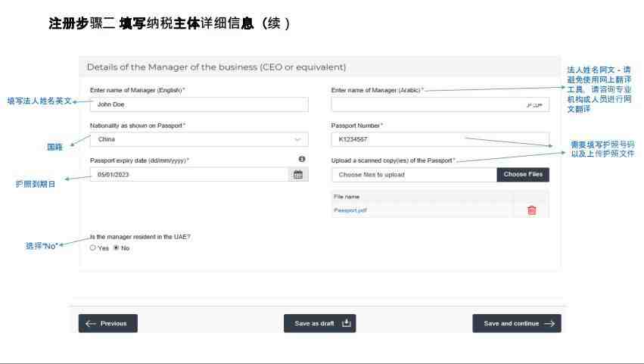The height and width of the screenshot is (364, 644).
Task: Click the Passport Number input field
Action: pyautogui.click(x=440, y=140)
